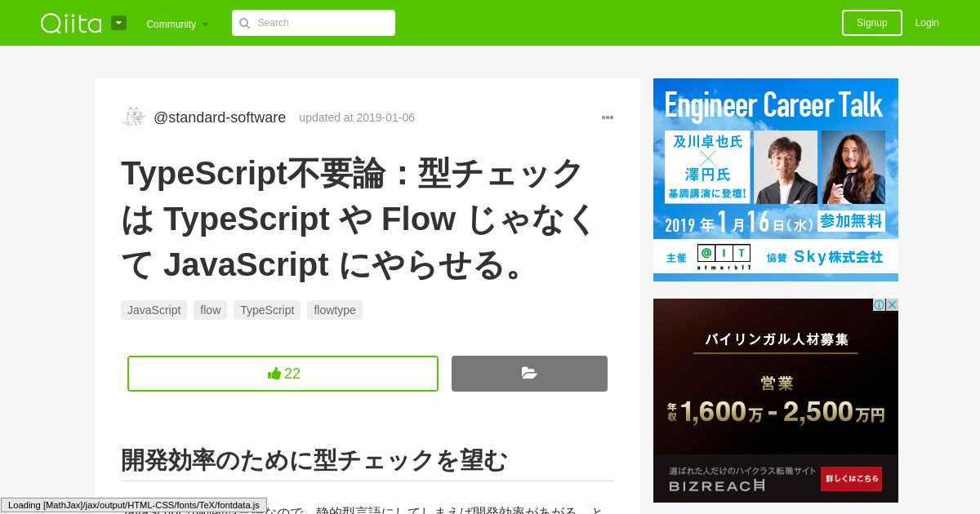980x514 pixels.
Task: Open the @standard-software profile link
Action: [220, 117]
